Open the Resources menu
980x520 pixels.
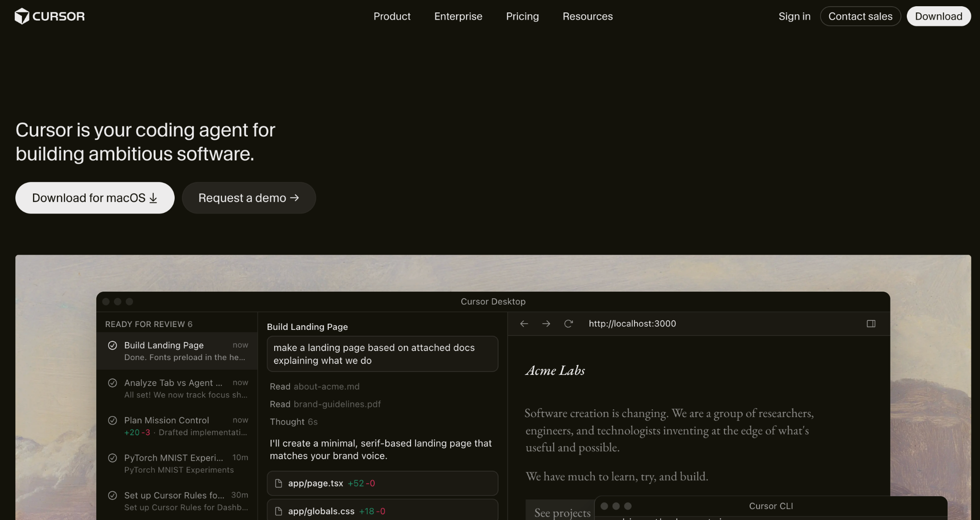pyautogui.click(x=587, y=16)
